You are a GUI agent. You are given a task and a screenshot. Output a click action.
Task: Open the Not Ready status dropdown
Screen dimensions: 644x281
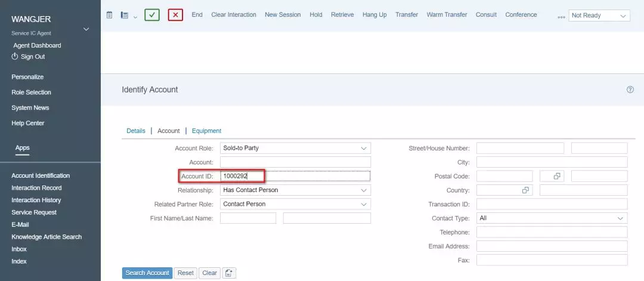coord(599,16)
